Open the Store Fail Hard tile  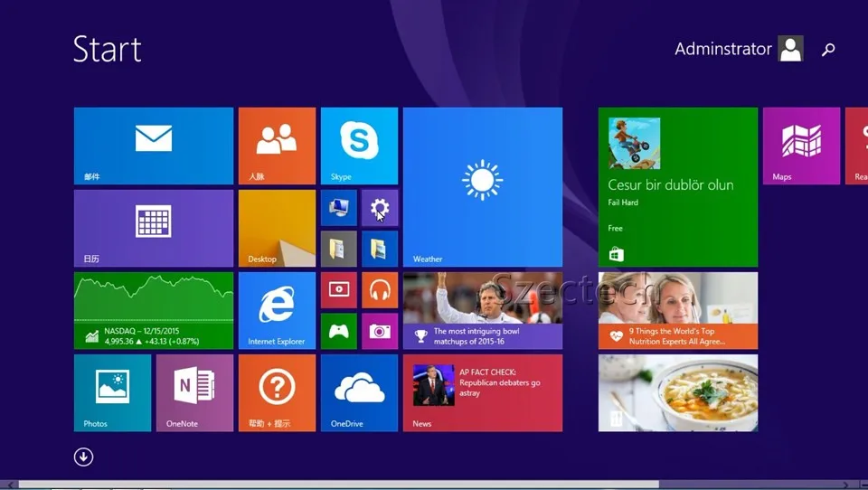tap(678, 187)
